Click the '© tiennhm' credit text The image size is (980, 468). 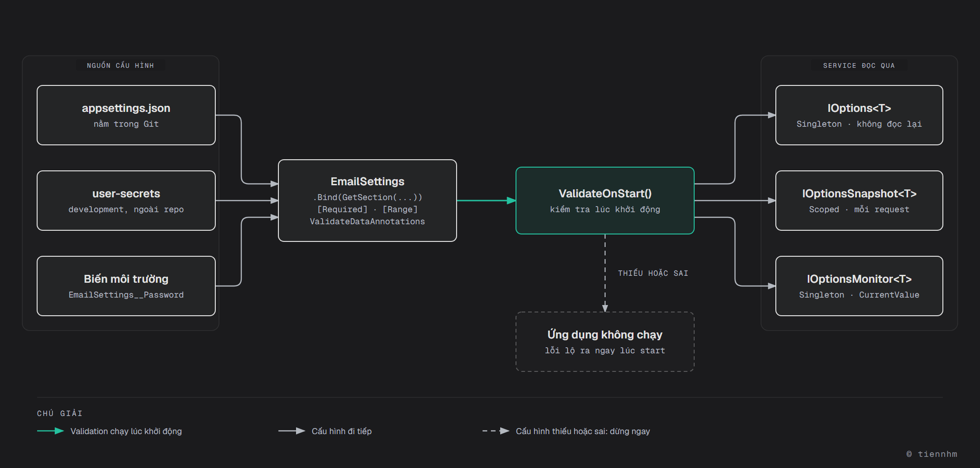[x=932, y=454]
